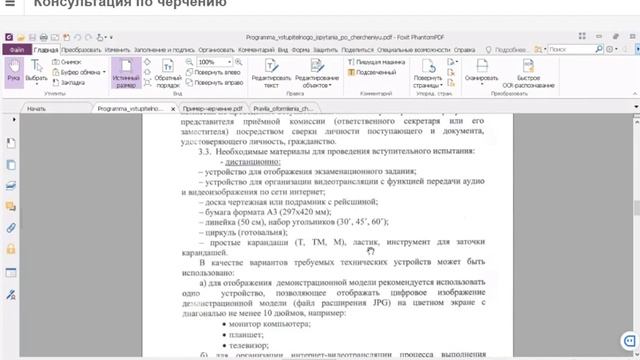Open the Comments panel in left sidebar

11,207
